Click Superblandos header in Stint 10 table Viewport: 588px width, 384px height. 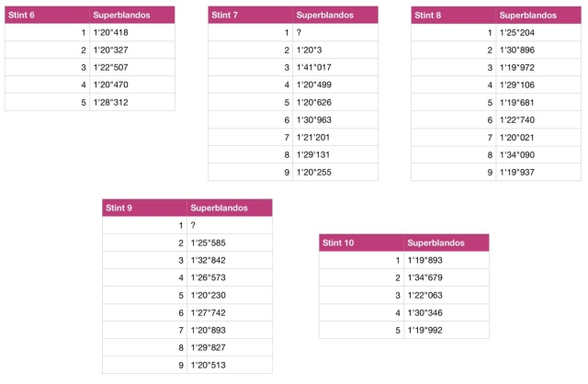point(445,243)
